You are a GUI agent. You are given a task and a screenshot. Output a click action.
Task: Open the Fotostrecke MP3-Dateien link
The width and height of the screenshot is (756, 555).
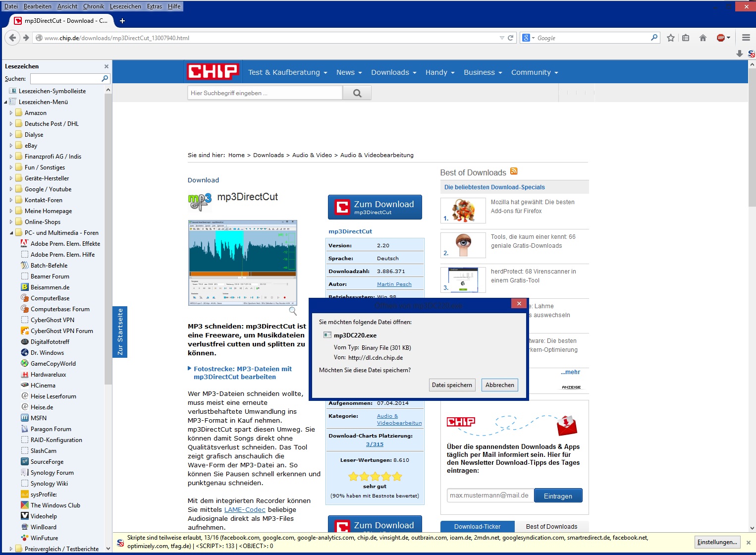pyautogui.click(x=243, y=373)
